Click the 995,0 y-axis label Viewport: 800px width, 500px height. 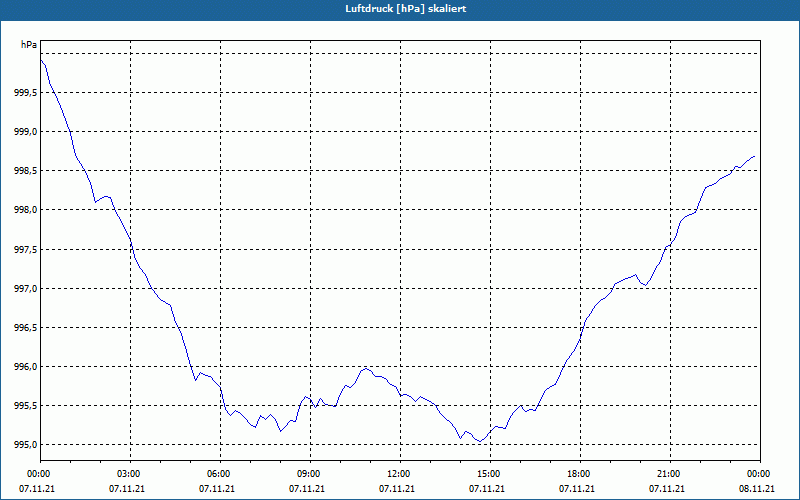[26, 445]
